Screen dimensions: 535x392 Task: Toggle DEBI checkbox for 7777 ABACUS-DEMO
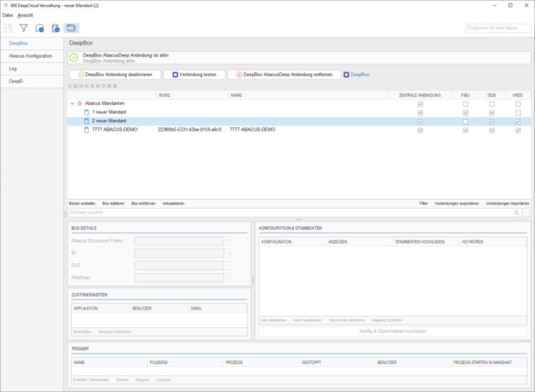pos(492,130)
